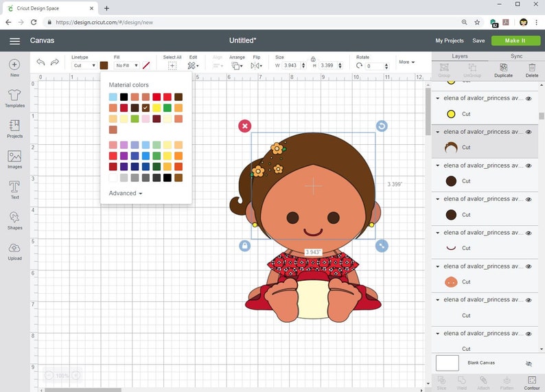Click the Rotate angle input field
Image resolution: width=545 pixels, height=392 pixels.
coord(375,66)
